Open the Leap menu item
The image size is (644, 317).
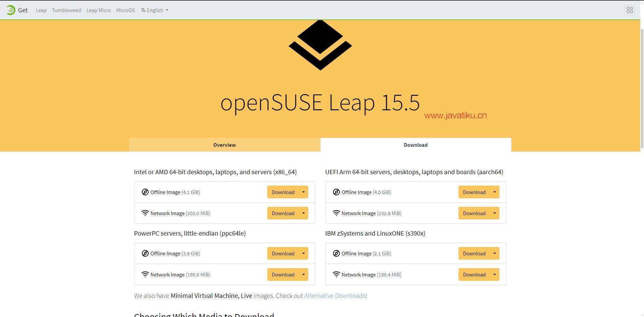tap(41, 10)
